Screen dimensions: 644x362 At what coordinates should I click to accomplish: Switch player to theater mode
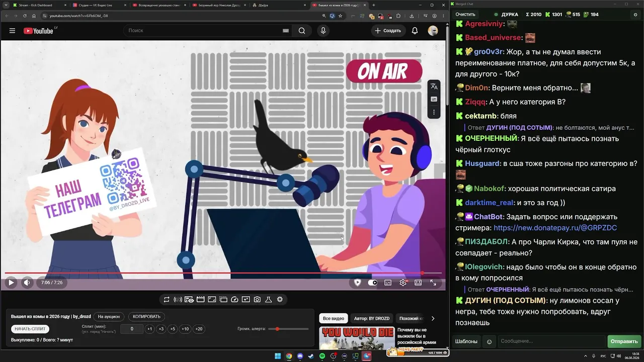pos(418,283)
